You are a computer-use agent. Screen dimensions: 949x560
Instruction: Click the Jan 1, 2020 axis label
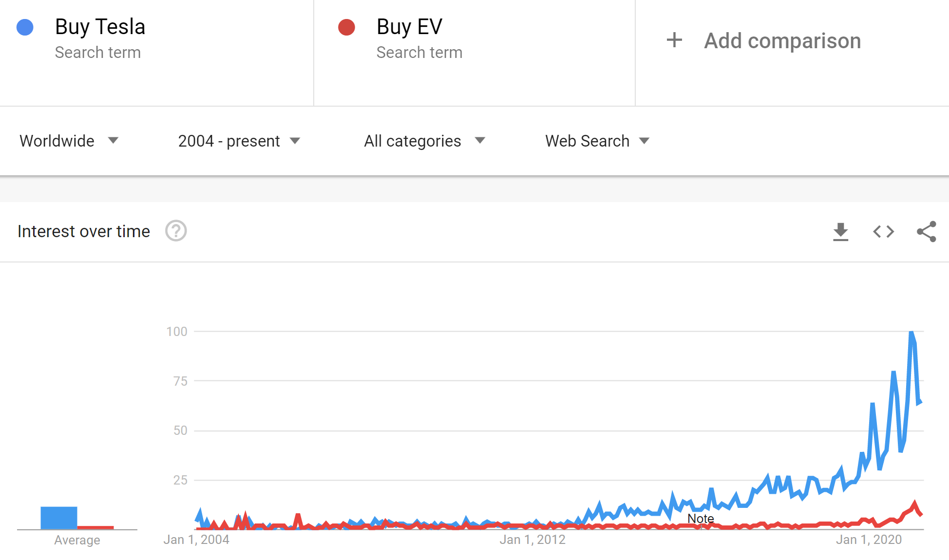[869, 540]
